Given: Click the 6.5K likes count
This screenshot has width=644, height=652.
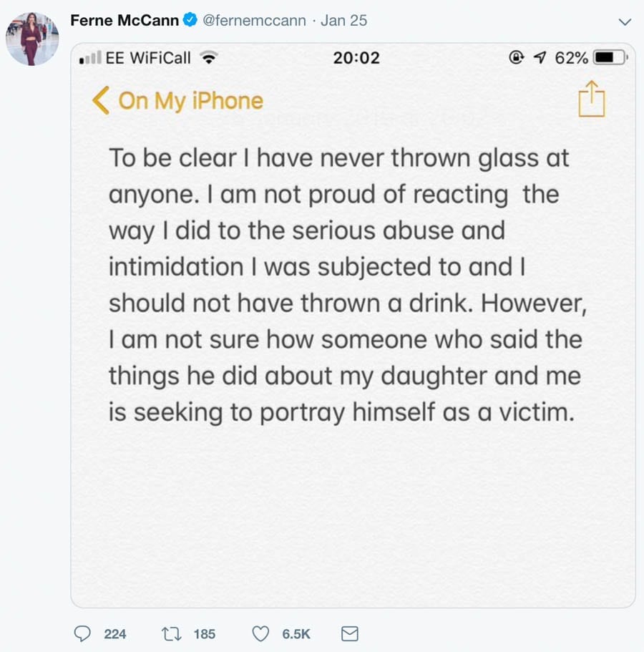Looking at the screenshot, I should pyautogui.click(x=296, y=633).
